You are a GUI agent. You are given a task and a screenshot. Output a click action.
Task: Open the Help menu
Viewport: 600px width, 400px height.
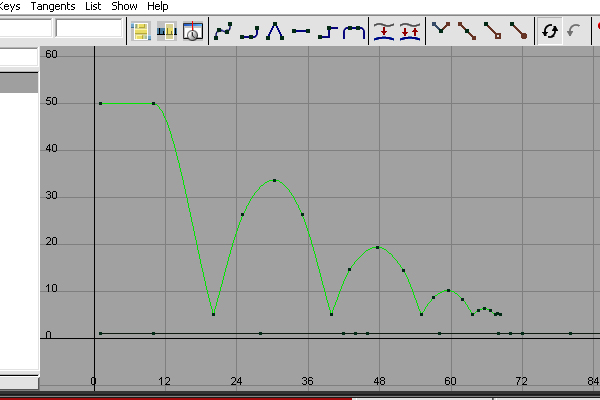[158, 6]
